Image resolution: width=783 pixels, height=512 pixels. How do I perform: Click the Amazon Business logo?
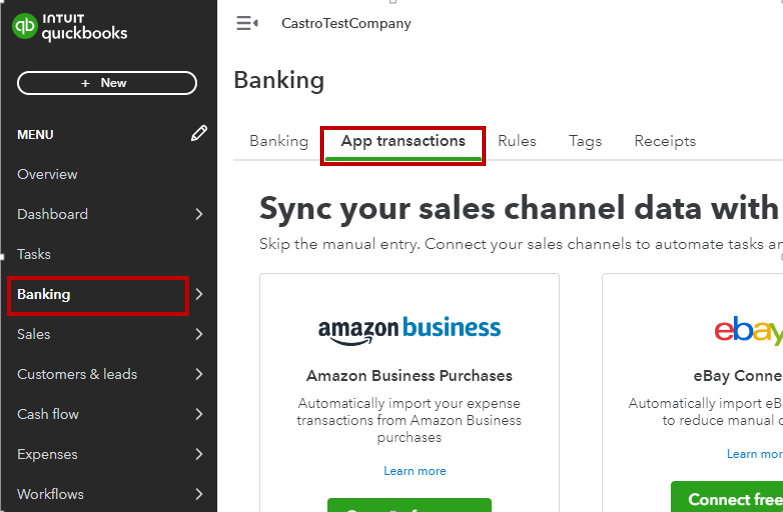tap(409, 330)
